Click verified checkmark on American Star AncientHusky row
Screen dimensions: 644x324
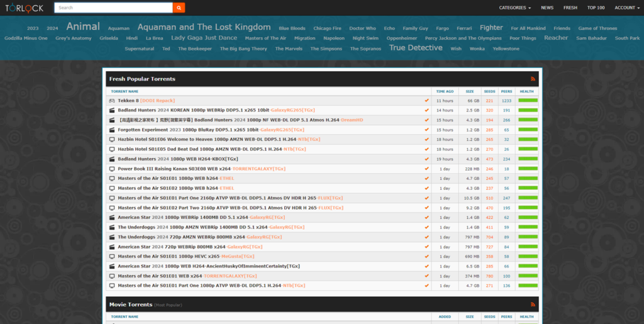pyautogui.click(x=427, y=266)
